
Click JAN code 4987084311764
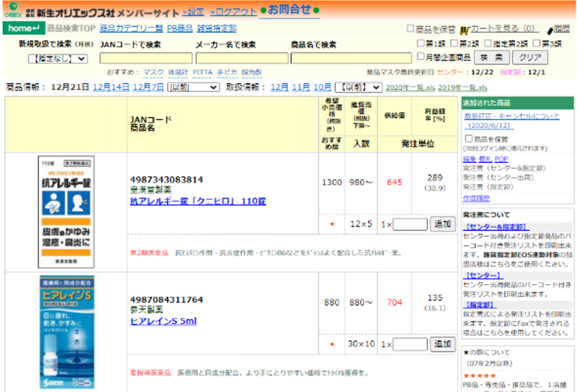(167, 299)
